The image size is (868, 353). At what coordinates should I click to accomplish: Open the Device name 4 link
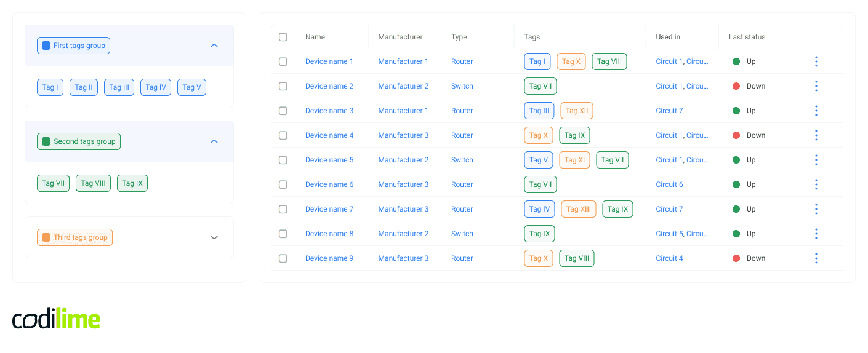329,135
